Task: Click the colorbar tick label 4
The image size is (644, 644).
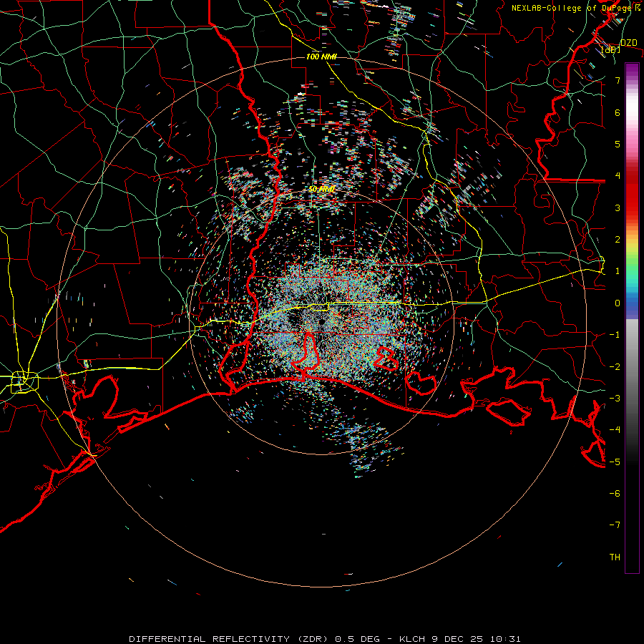Action: 618,176
